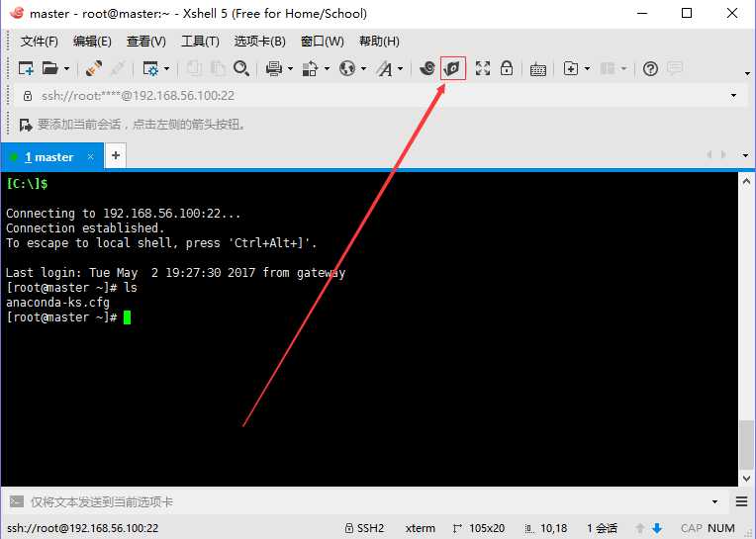Click the 105x20 terminal size entry
This screenshot has height=539, width=756.
487,528
